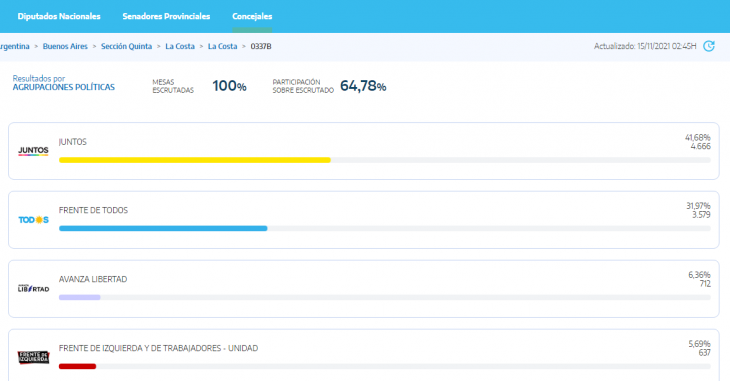Image resolution: width=730 pixels, height=381 pixels.
Task: Click first La Costa breadcrumb after Sección Quinta
Action: 180,46
